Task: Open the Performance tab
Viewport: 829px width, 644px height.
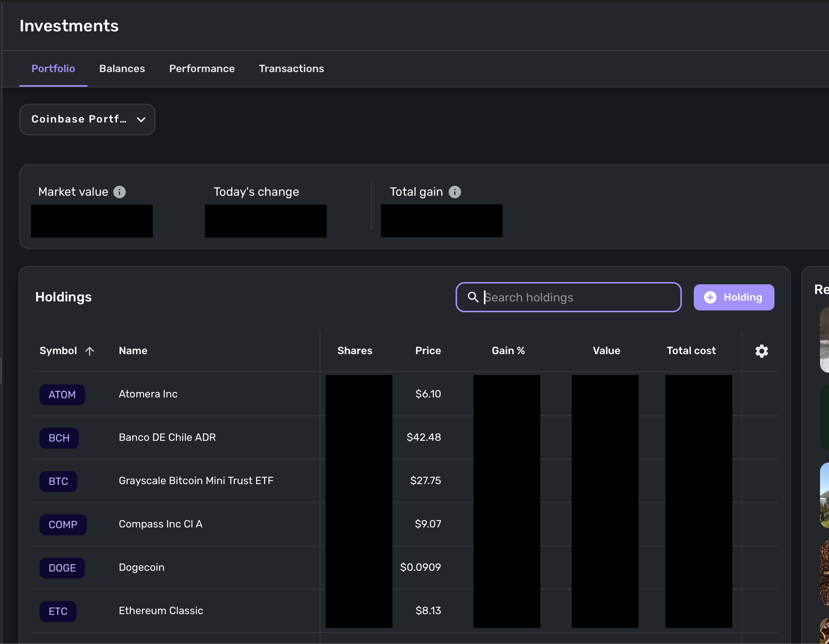Action: (x=202, y=69)
